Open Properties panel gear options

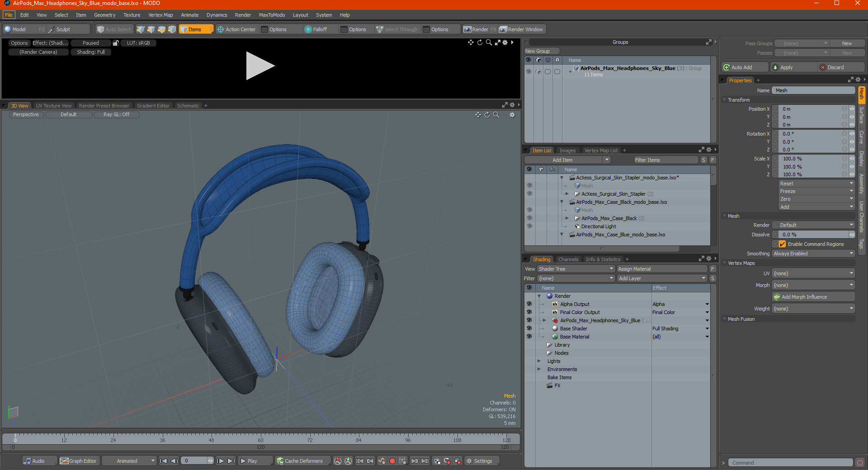click(858, 80)
